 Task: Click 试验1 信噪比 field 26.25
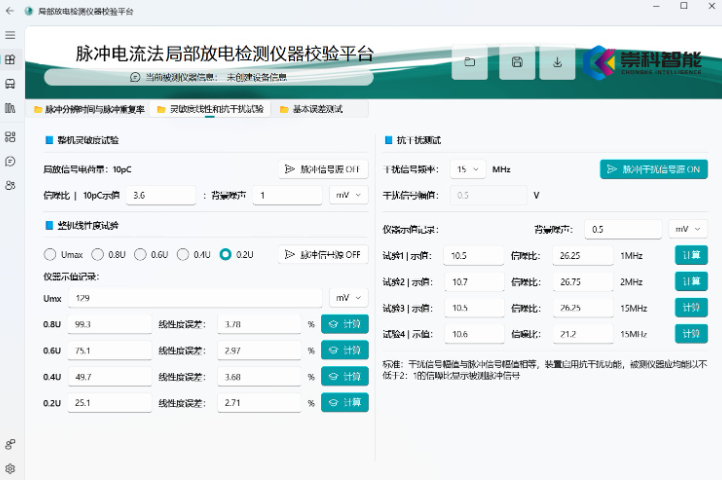583,256
